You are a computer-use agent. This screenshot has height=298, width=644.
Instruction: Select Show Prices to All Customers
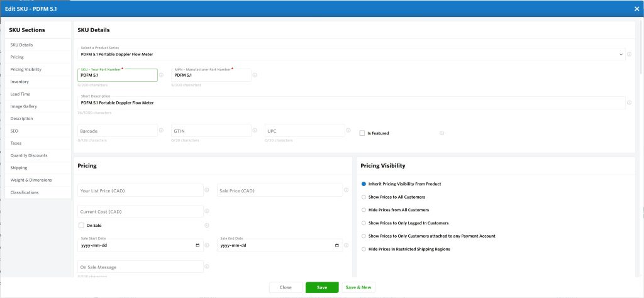364,197
